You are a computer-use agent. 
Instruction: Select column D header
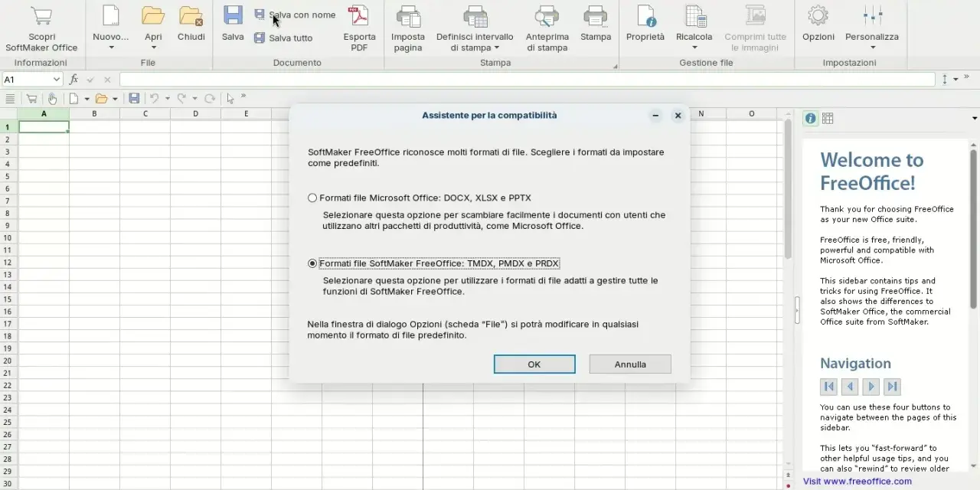pyautogui.click(x=195, y=113)
